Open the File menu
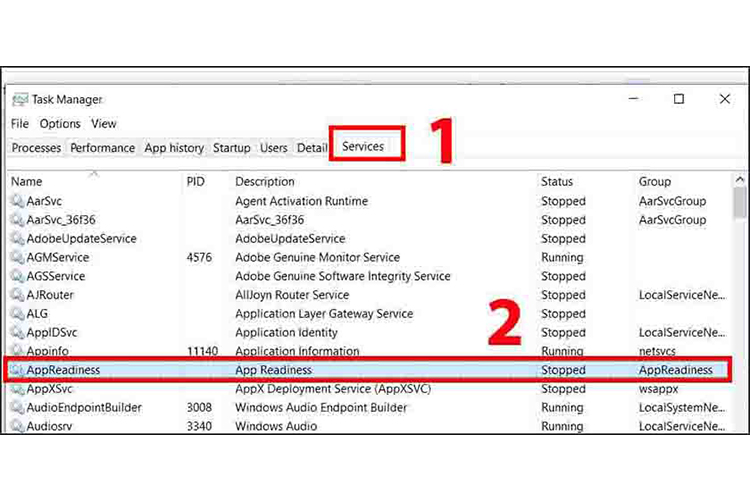The image size is (750, 500). [x=20, y=123]
